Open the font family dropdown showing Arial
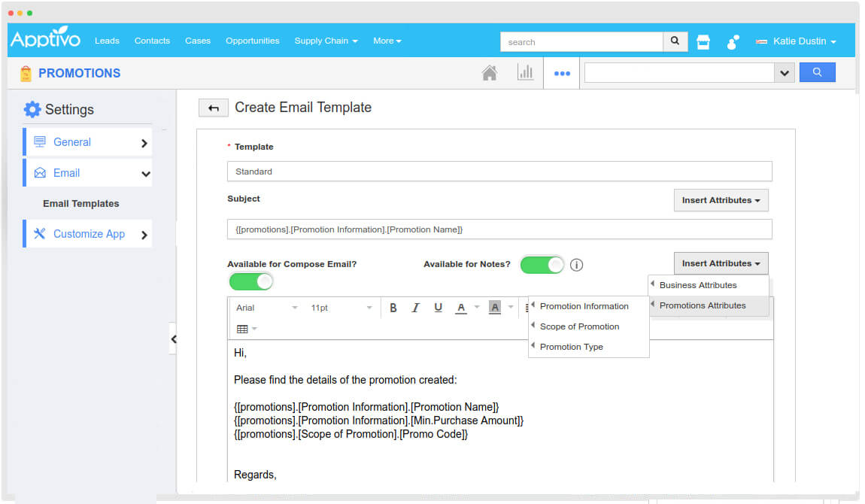 click(x=265, y=307)
